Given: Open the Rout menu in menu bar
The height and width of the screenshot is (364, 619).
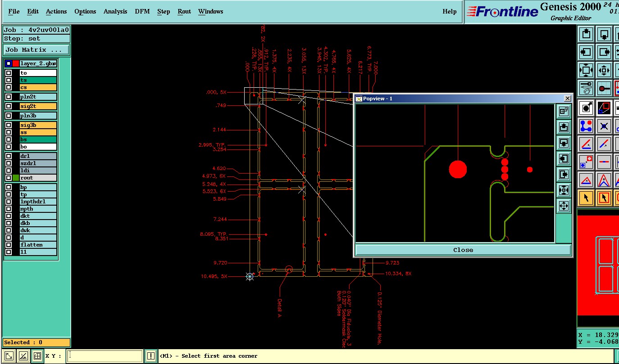Looking at the screenshot, I should coord(184,11).
